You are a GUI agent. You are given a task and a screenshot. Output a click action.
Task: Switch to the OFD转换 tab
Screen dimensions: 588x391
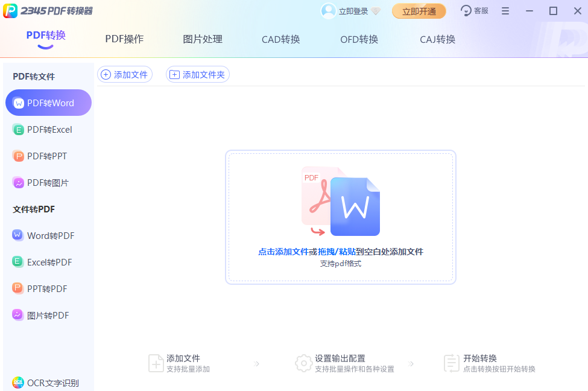click(359, 39)
